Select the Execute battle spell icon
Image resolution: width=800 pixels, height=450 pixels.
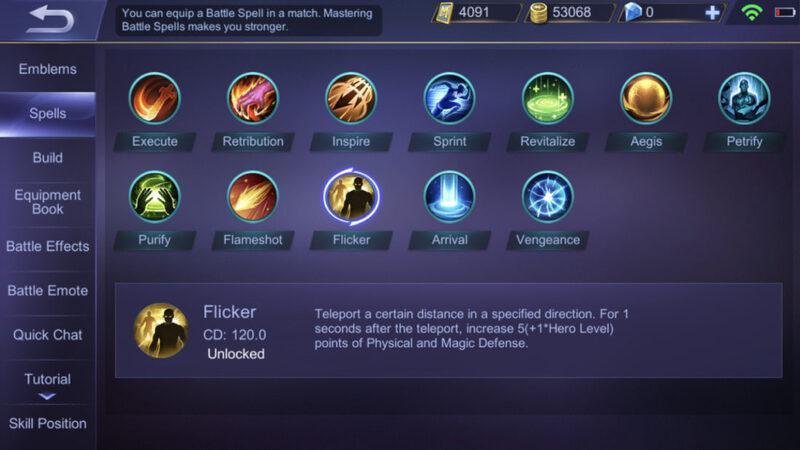[x=155, y=98]
